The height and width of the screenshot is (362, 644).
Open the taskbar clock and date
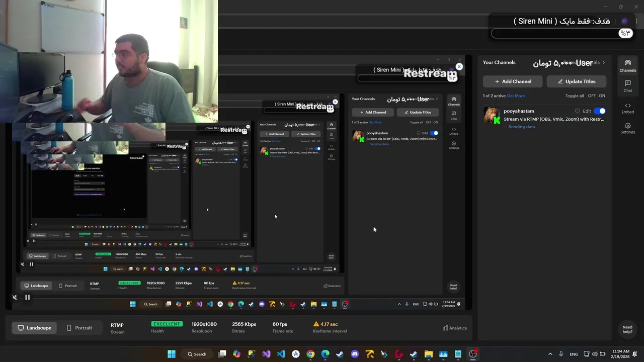pos(620,354)
